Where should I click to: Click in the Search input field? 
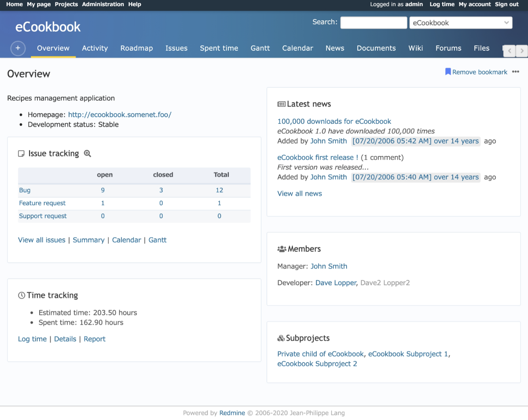374,23
